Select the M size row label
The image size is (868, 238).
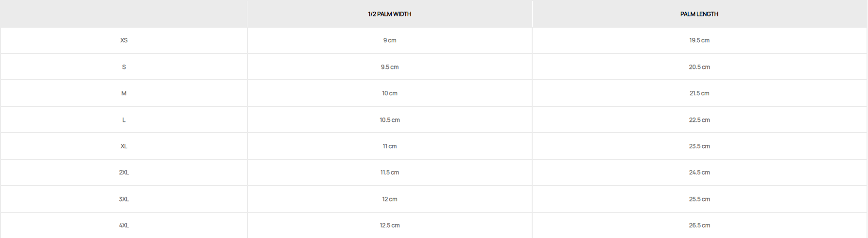pyautogui.click(x=124, y=93)
